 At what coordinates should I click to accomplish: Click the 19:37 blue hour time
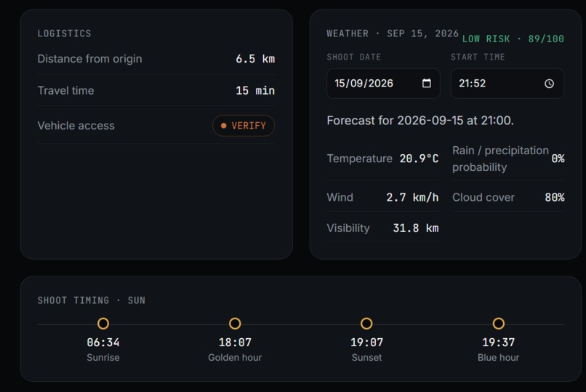click(x=498, y=343)
